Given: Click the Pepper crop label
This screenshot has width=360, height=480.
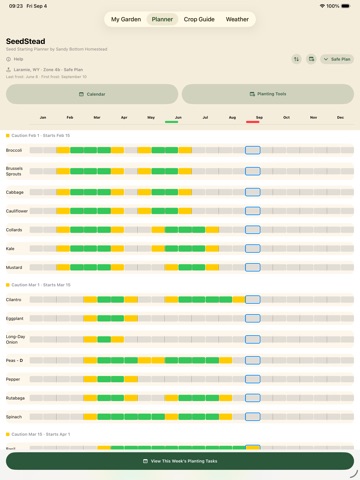Looking at the screenshot, I should click(13, 379).
